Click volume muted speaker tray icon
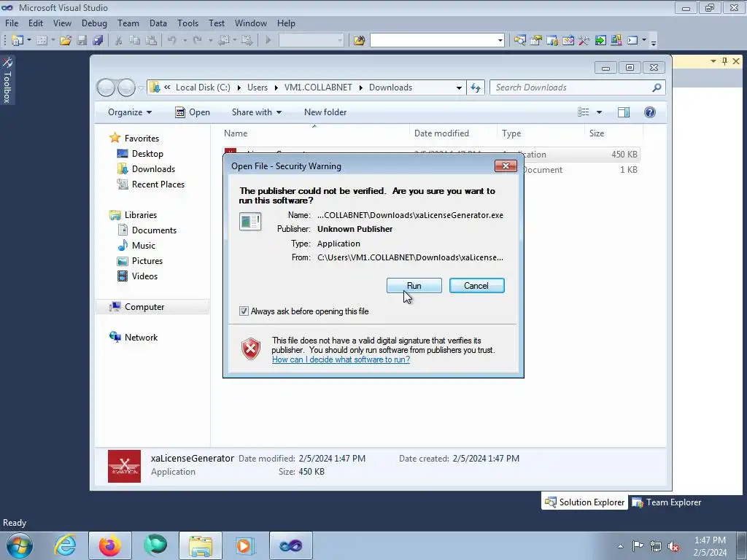747x560 pixels. pos(673,546)
